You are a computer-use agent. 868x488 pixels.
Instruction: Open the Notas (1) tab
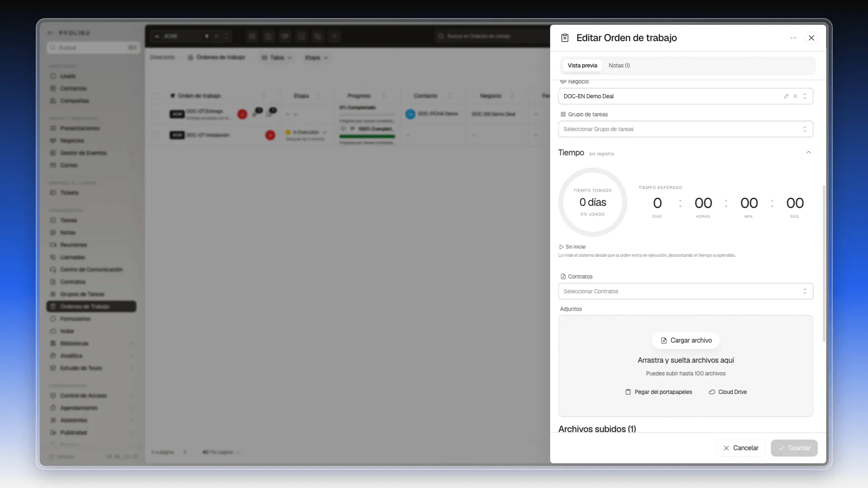point(619,66)
